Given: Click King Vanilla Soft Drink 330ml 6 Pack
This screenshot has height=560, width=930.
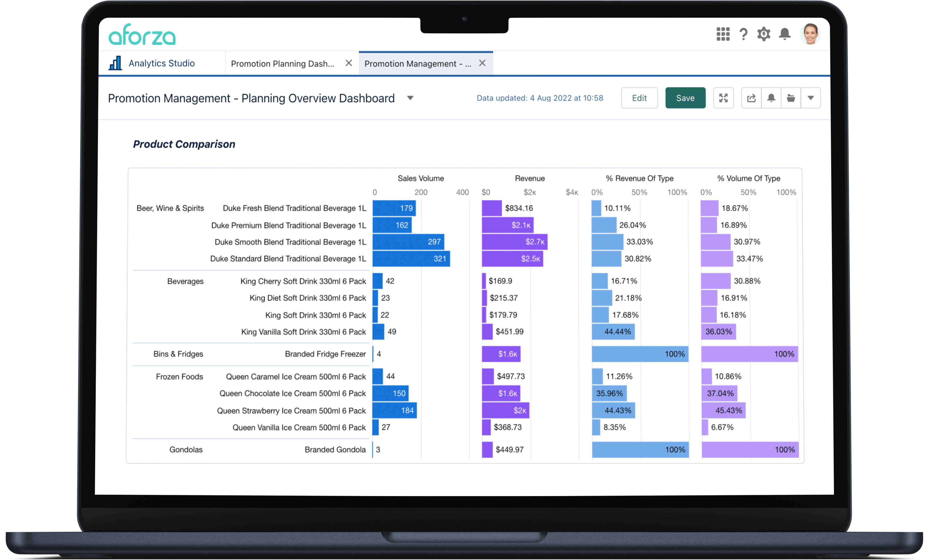Looking at the screenshot, I should [303, 332].
